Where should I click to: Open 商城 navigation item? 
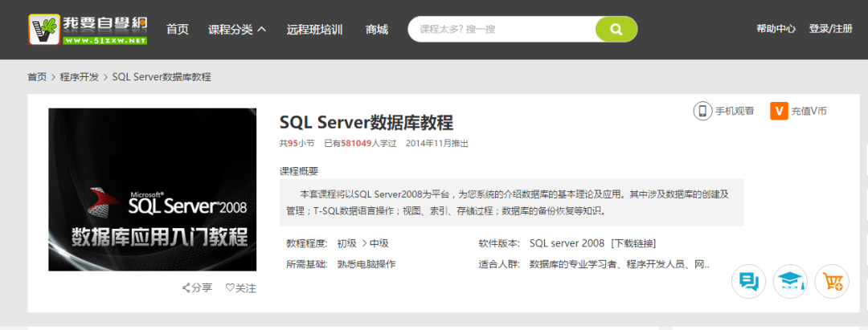click(x=376, y=29)
